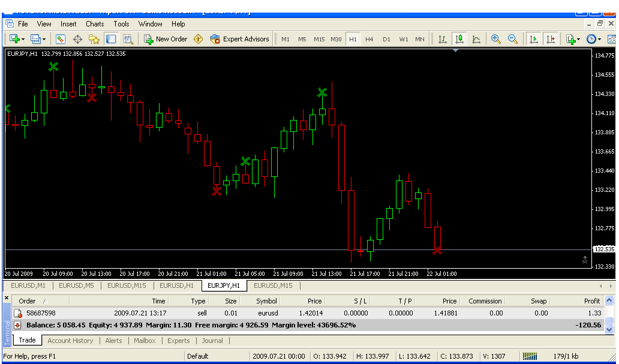Click the Zoom Out magnifier
The width and height of the screenshot is (619, 364).
tap(513, 39)
